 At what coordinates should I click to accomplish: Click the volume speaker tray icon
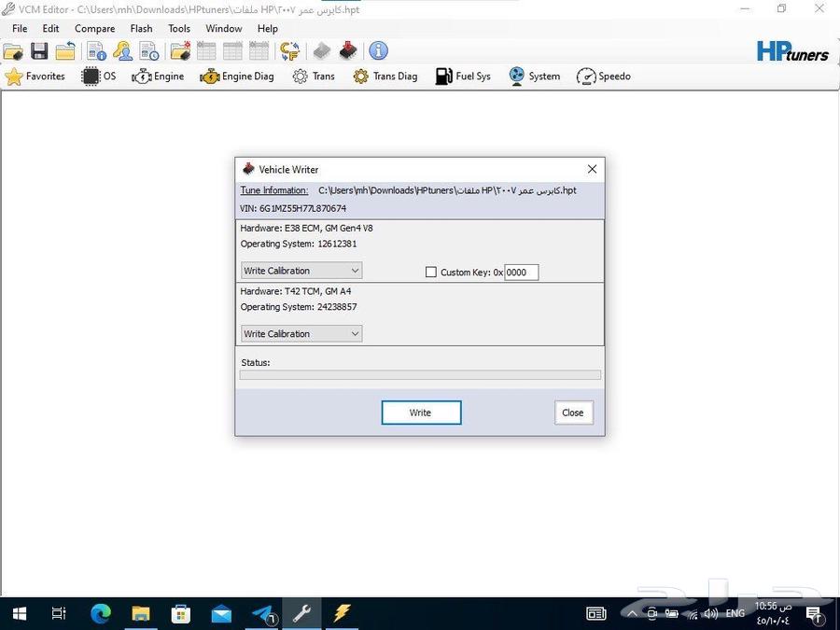(x=711, y=614)
